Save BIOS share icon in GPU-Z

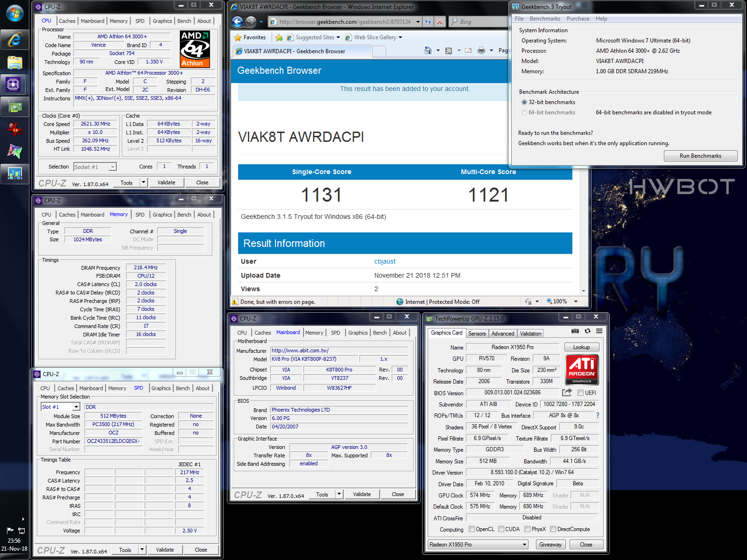pyautogui.click(x=567, y=392)
